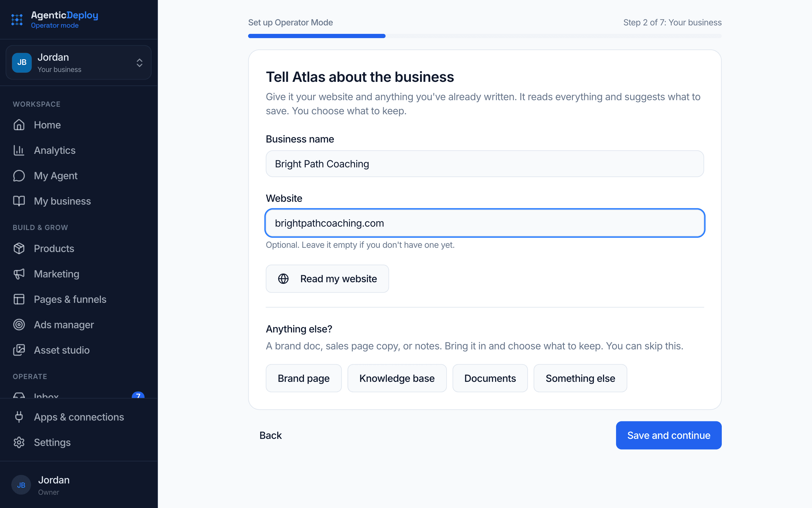Choose the Knowledge base option
Image resolution: width=812 pixels, height=508 pixels.
tap(397, 378)
